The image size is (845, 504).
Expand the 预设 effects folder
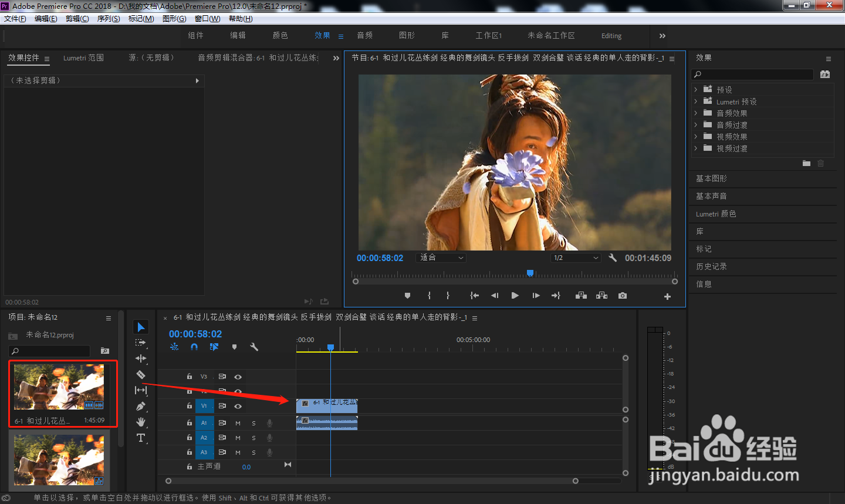click(696, 90)
